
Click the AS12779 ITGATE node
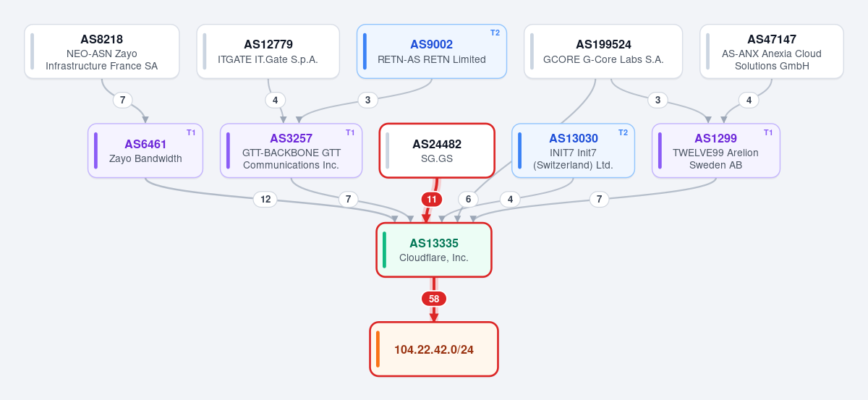[x=268, y=51]
